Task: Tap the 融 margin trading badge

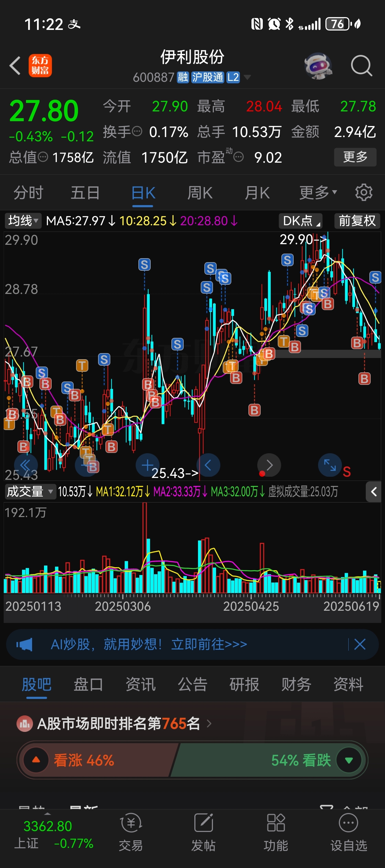Action: (x=183, y=77)
